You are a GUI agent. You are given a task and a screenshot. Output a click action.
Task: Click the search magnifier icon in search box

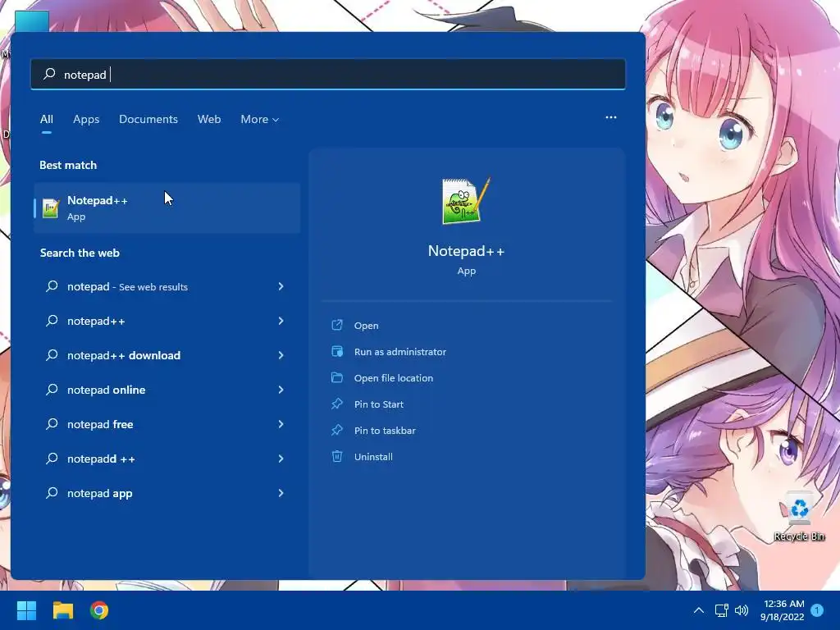pyautogui.click(x=49, y=74)
